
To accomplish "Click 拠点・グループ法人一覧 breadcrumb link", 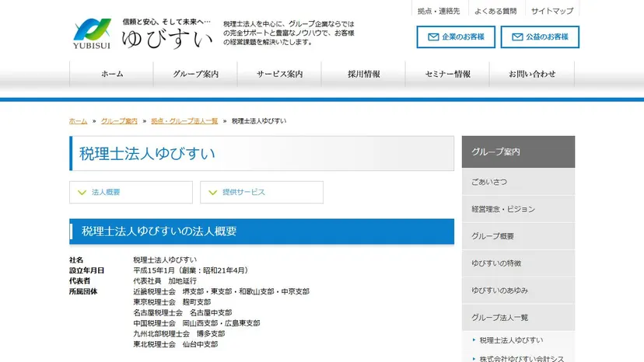I will (x=184, y=121).
